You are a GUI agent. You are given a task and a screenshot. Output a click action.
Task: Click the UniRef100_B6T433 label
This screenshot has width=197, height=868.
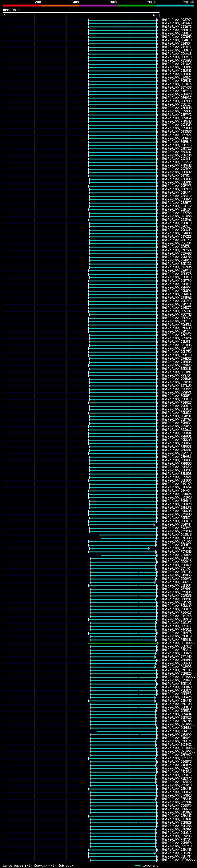(x=177, y=88)
